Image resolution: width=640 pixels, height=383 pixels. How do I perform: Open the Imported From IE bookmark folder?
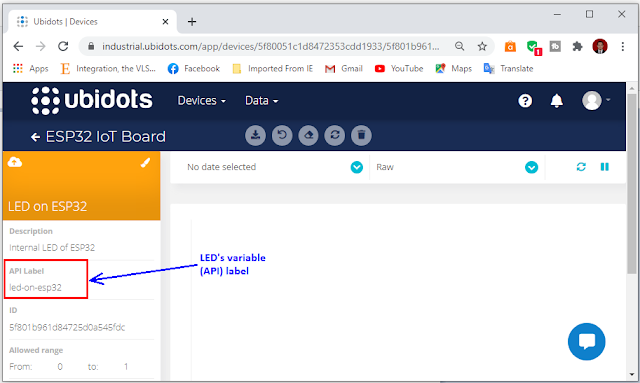[273, 69]
